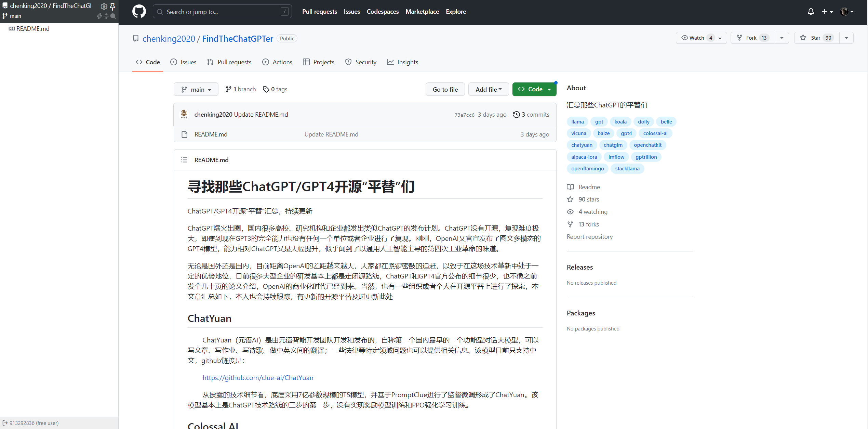Click Report repository link

click(x=589, y=237)
